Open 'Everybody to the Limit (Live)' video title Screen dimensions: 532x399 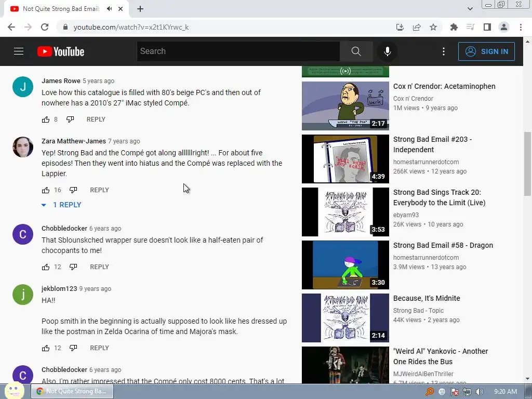(440, 197)
